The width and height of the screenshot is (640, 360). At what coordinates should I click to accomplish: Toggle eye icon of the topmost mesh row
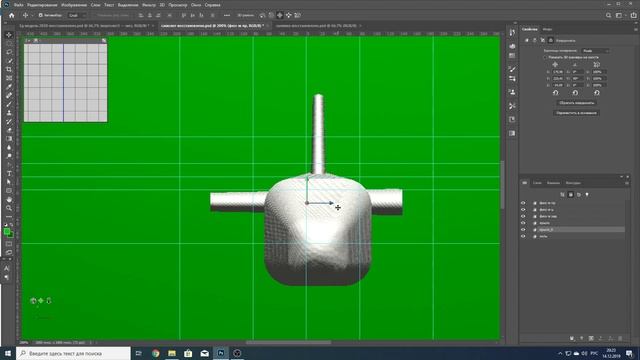(x=523, y=203)
